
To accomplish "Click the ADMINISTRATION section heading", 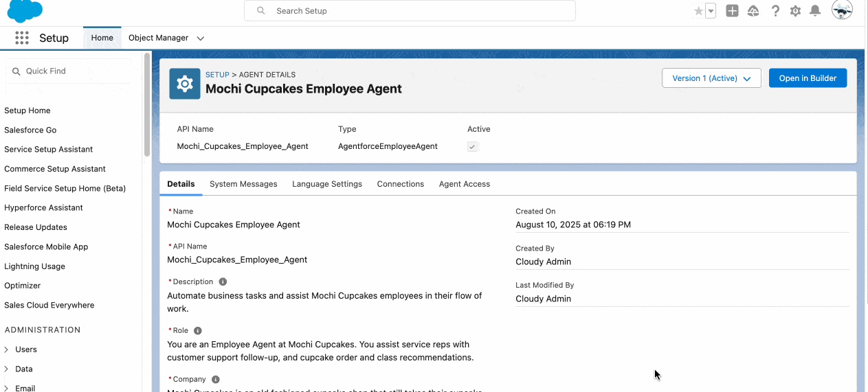I will (43, 330).
